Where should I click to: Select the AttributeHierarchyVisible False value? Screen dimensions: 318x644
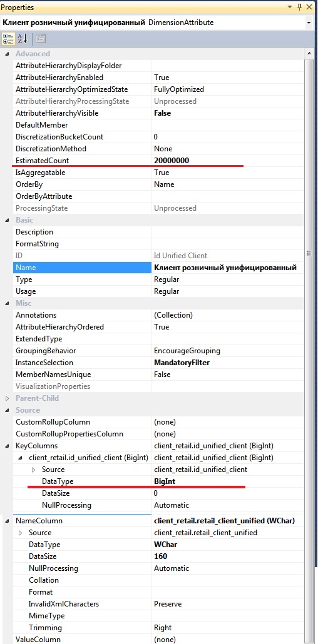coord(163,113)
